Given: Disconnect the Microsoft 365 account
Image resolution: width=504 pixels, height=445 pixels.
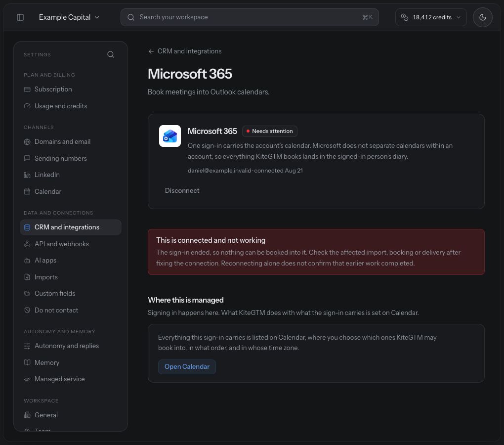Looking at the screenshot, I should pos(182,191).
